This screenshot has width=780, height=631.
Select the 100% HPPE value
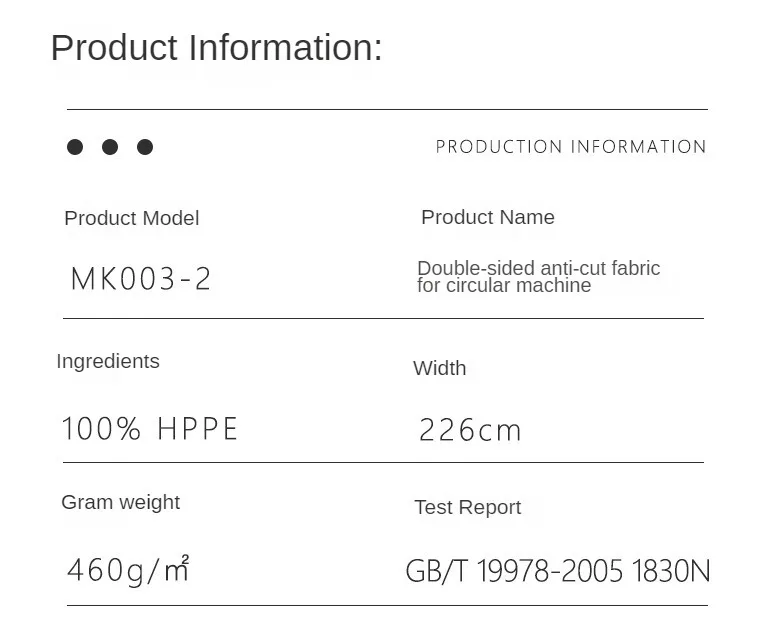(x=150, y=429)
